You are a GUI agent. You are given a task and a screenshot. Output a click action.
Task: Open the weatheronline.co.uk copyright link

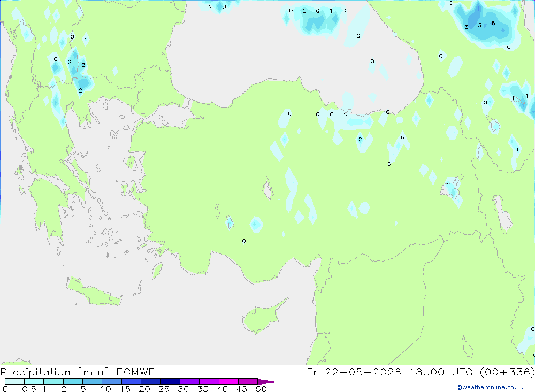(x=490, y=387)
